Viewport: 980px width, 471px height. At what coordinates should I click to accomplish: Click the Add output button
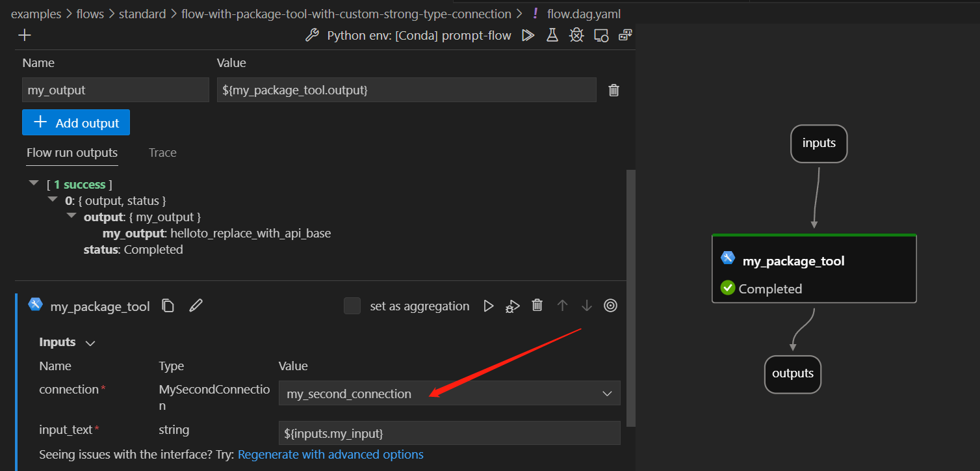pyautogui.click(x=75, y=122)
